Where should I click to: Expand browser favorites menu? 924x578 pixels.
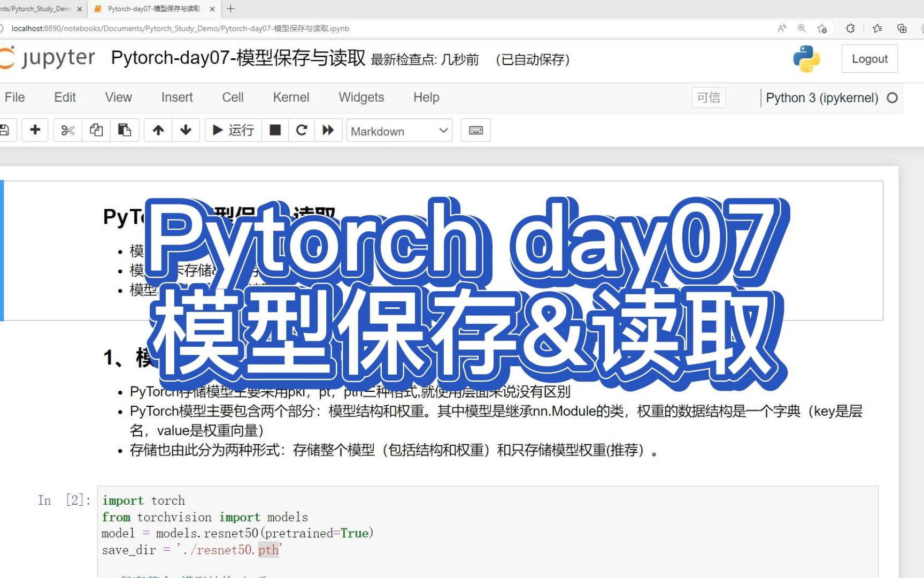[876, 28]
